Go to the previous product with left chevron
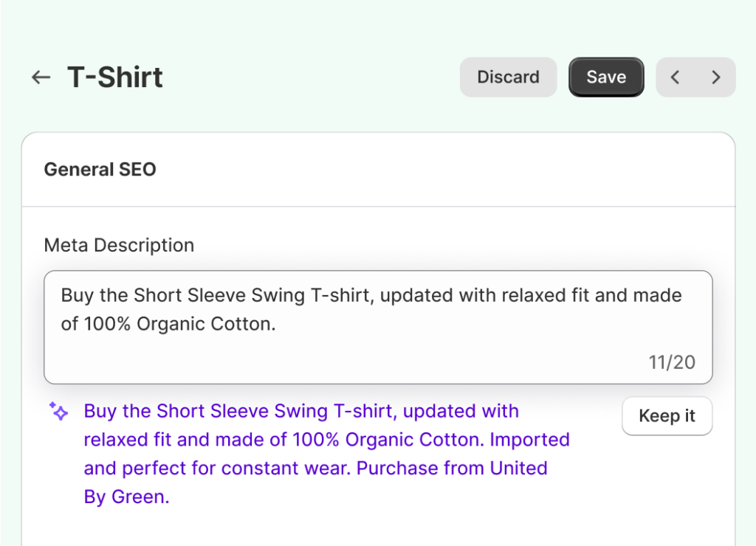This screenshot has height=546, width=756. [675, 77]
